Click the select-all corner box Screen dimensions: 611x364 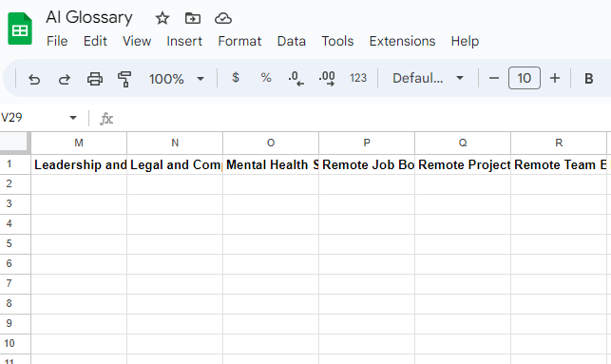(x=15, y=143)
